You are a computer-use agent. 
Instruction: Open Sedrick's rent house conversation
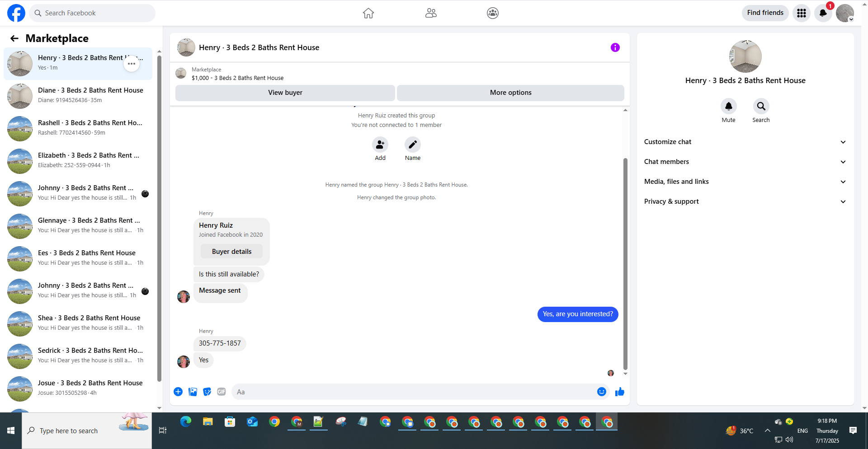pos(78,356)
